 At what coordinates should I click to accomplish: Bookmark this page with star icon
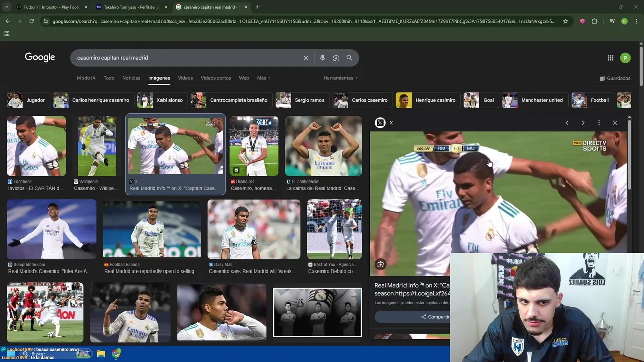tap(566, 21)
